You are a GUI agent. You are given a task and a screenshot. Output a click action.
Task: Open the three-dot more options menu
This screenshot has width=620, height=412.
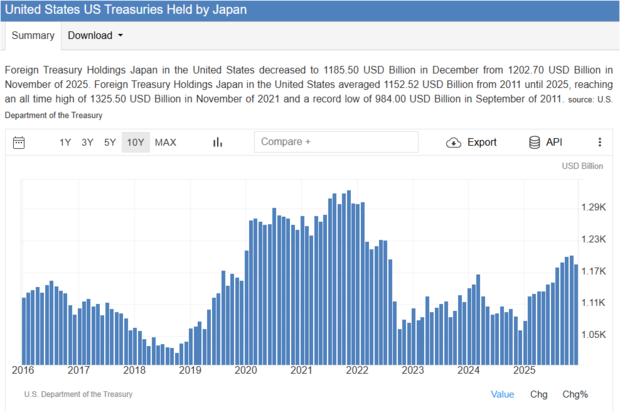tap(600, 142)
